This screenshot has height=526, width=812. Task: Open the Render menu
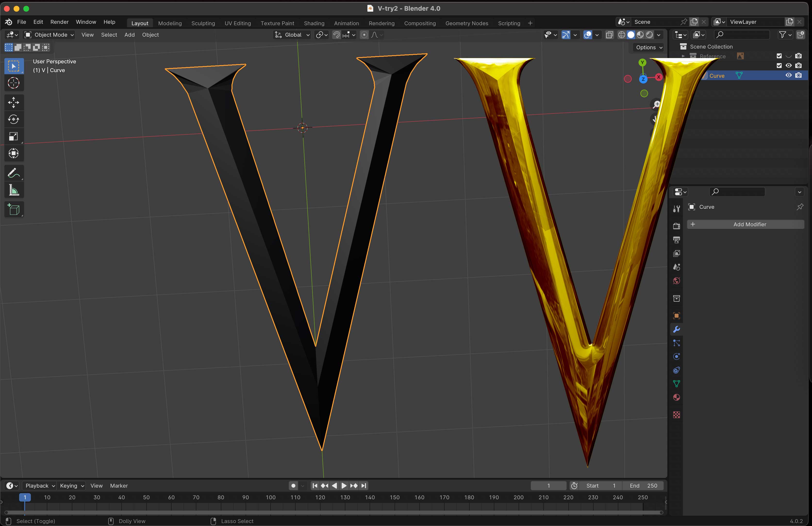59,22
